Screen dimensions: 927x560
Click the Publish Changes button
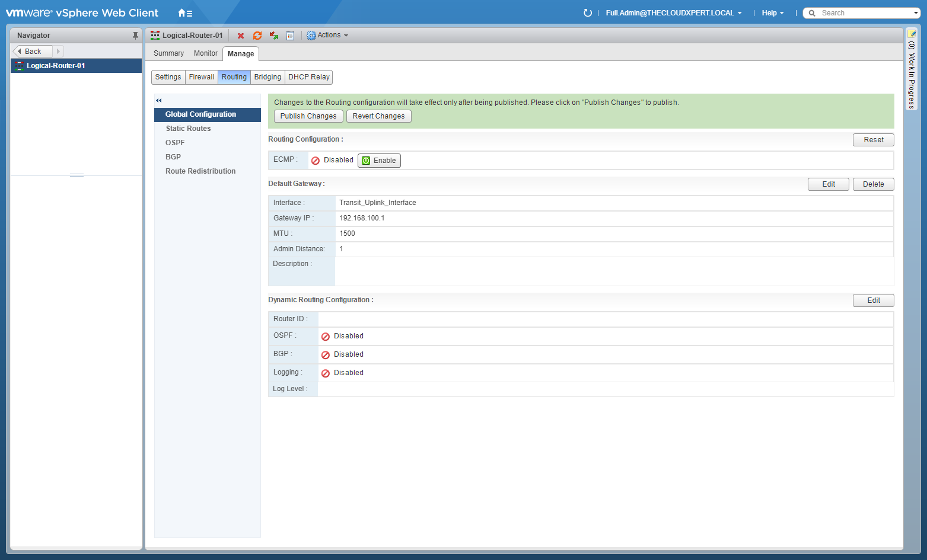point(308,116)
